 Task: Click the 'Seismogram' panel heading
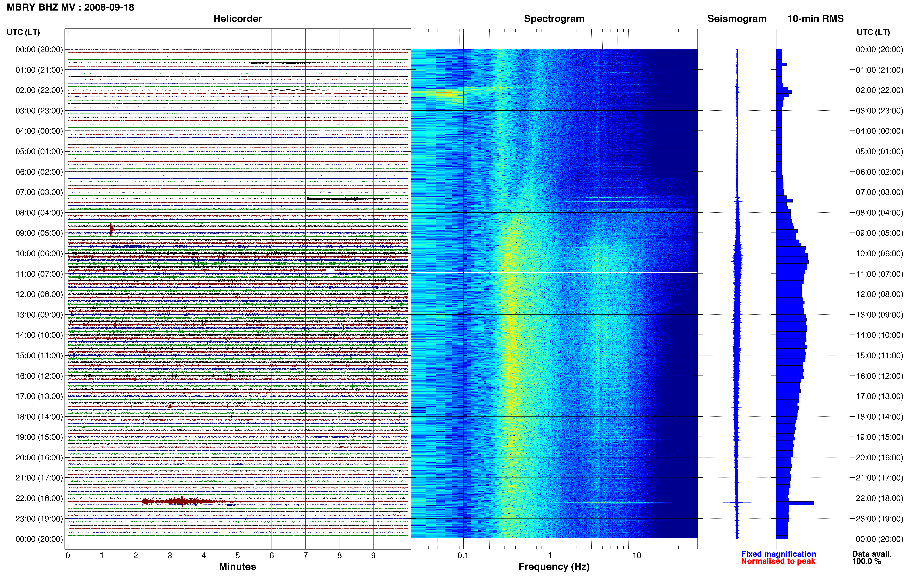point(737,19)
